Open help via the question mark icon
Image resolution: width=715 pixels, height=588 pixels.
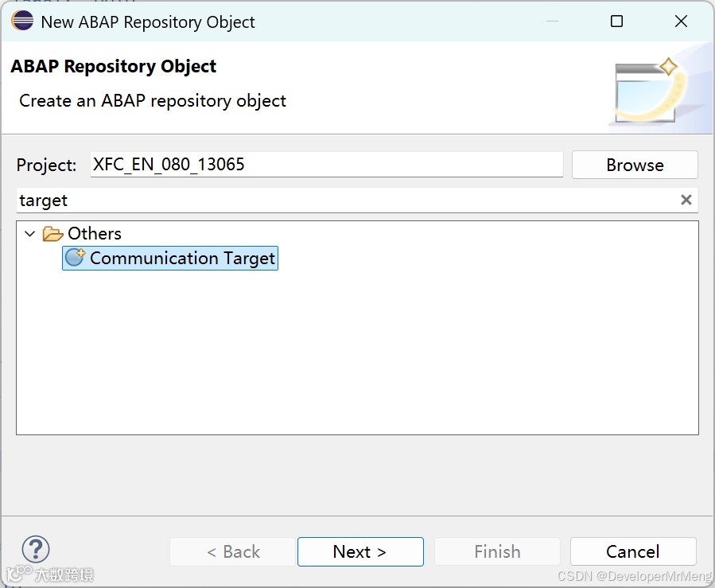click(x=36, y=549)
